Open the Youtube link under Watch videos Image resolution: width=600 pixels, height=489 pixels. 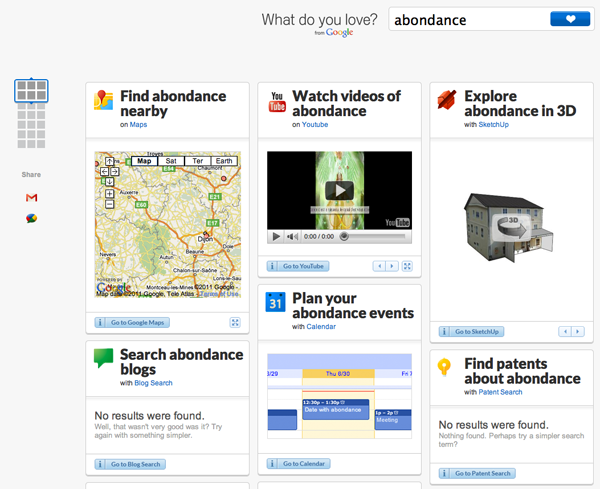[315, 124]
